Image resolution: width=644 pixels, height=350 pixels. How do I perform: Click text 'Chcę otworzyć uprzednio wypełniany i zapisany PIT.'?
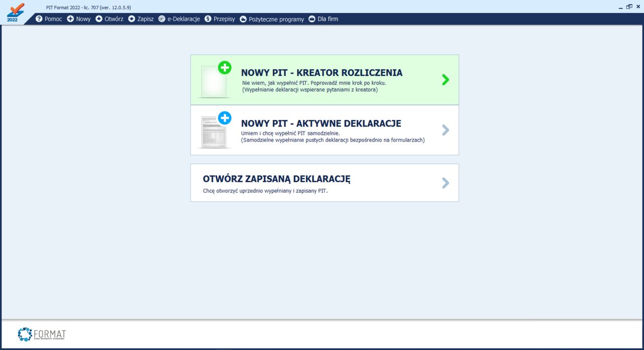tap(265, 191)
